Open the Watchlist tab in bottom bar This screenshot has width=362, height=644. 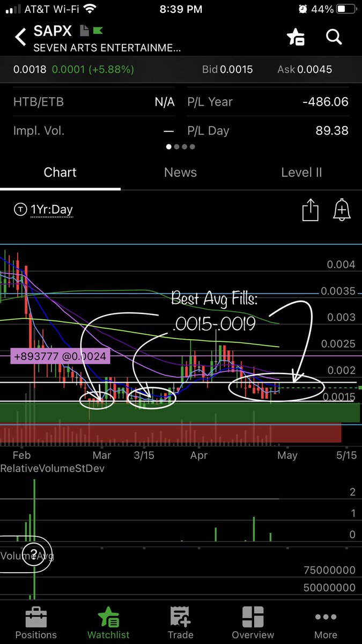point(108,623)
